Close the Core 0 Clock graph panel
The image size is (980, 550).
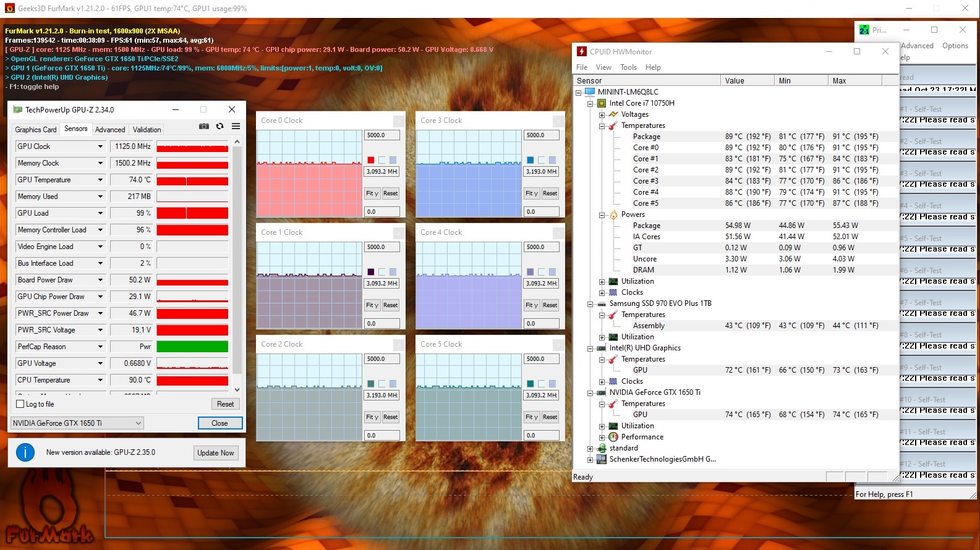point(399,121)
